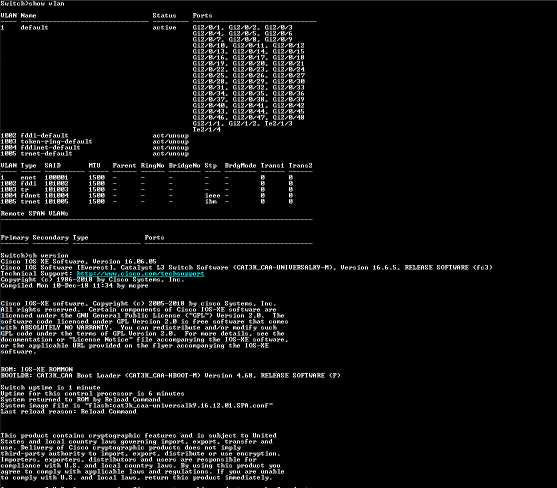This screenshot has height=488, width=557.
Task: Click the SAID value 100001
Action: 56,177
